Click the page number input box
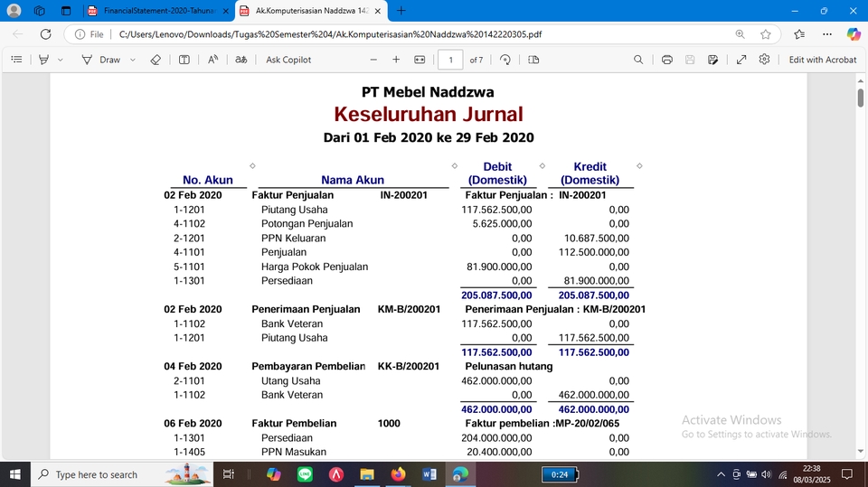The image size is (868, 487). pos(450,60)
